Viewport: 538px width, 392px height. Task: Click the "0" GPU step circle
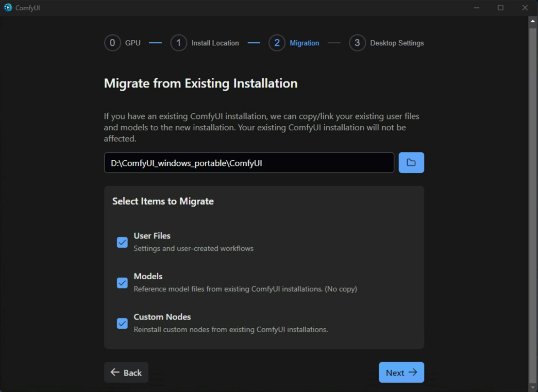(x=112, y=43)
